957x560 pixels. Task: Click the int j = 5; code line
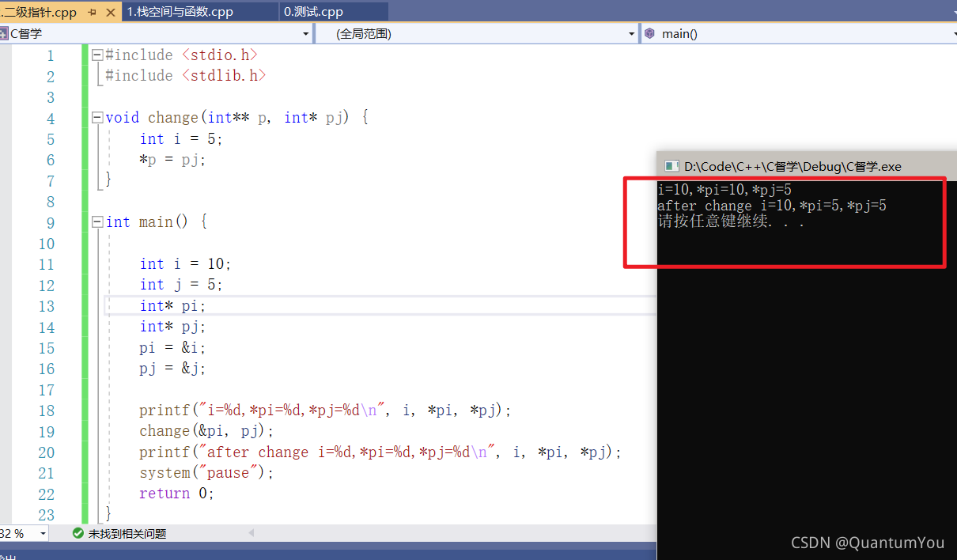(x=181, y=285)
